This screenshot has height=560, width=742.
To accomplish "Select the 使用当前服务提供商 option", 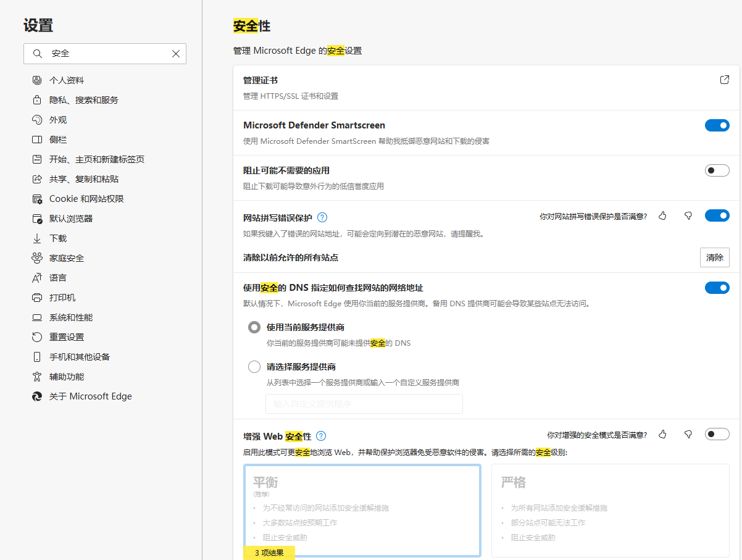I will pos(254,327).
